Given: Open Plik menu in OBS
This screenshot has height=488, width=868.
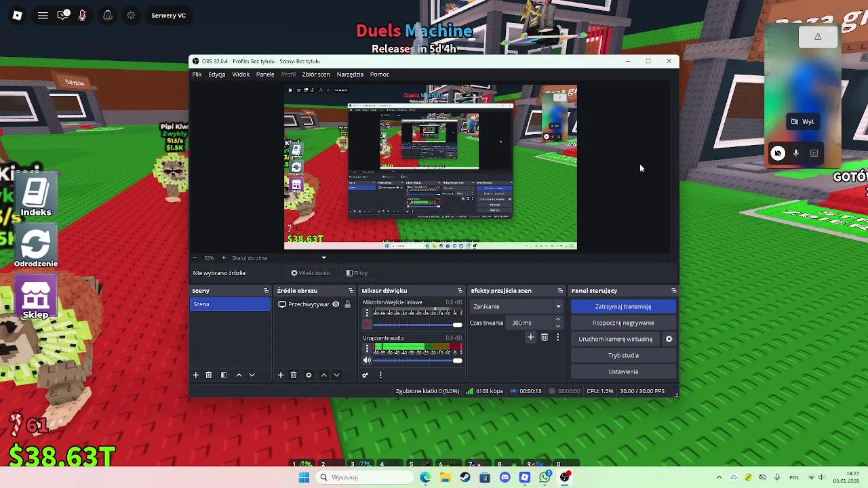Looking at the screenshot, I should tap(197, 75).
